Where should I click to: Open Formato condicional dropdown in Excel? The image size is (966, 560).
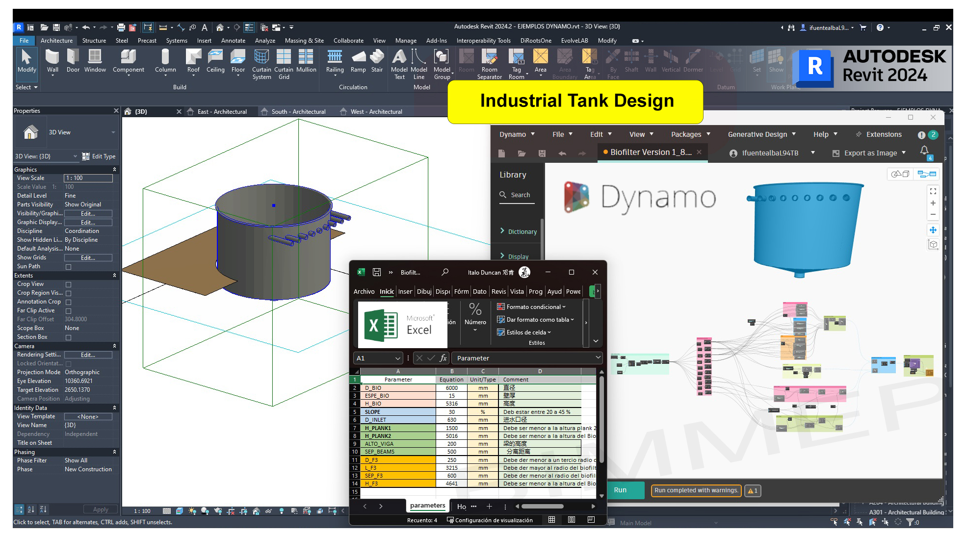pos(533,307)
